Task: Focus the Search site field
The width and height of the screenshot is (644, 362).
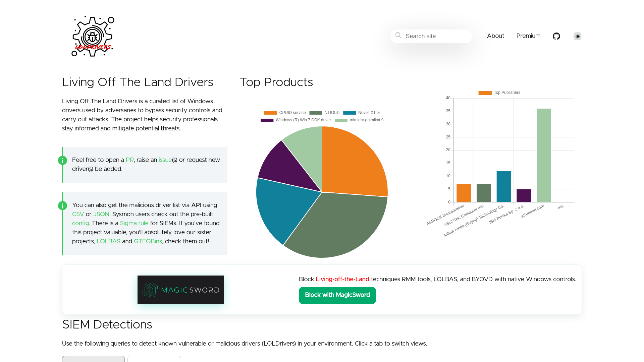Action: (431, 36)
